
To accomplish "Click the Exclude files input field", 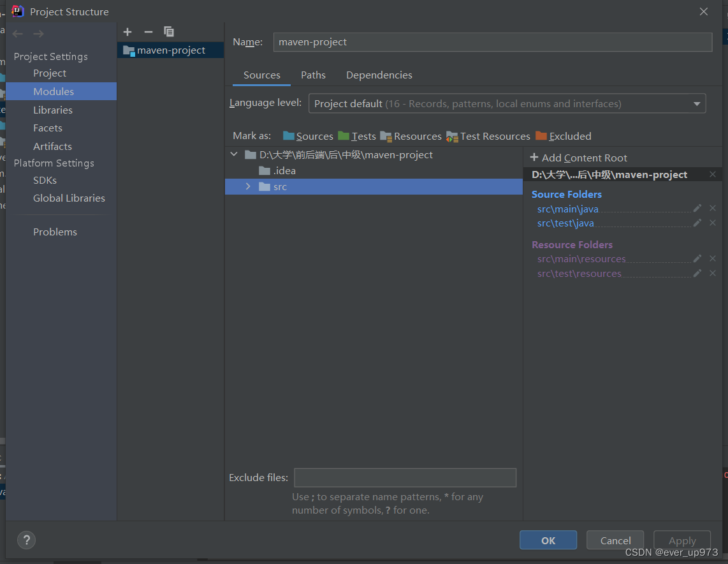I will pos(405,478).
